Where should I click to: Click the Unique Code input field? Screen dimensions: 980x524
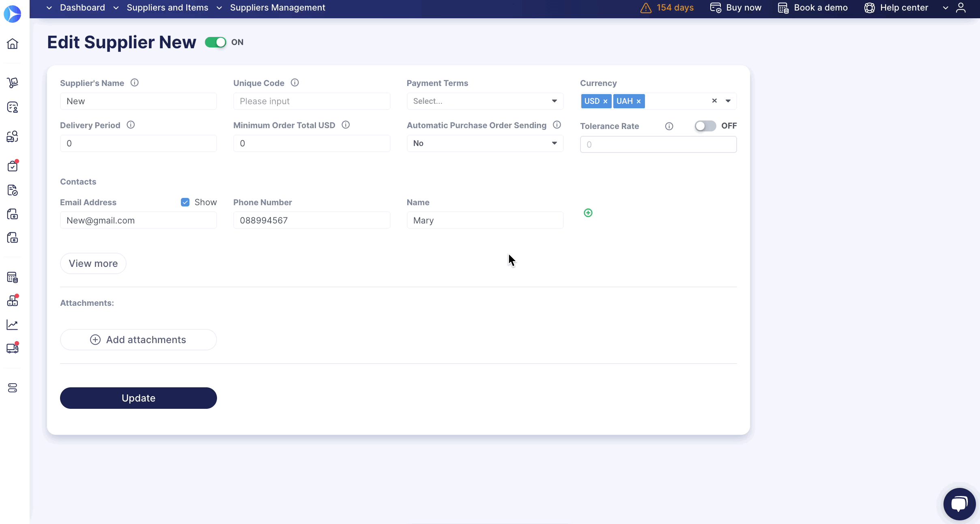click(311, 101)
